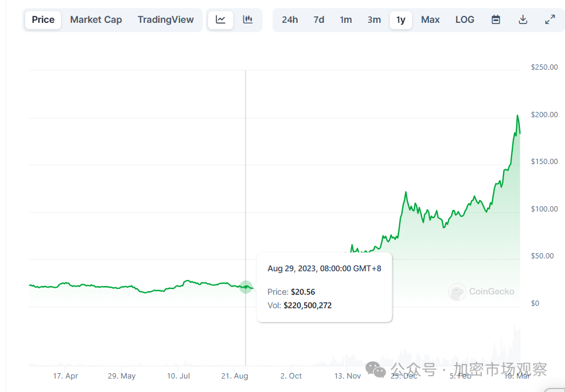The height and width of the screenshot is (392, 565).
Task: Open the calendar date range picker
Action: click(496, 19)
